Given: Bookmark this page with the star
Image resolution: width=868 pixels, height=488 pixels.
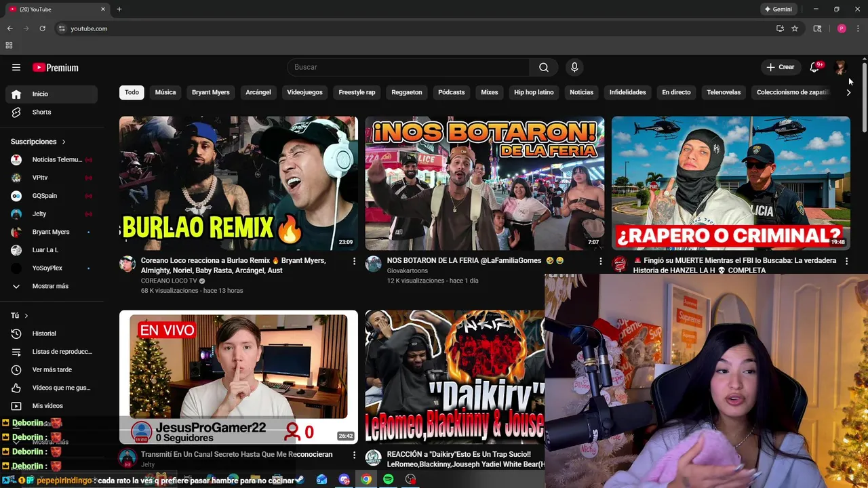Looking at the screenshot, I should tap(795, 28).
